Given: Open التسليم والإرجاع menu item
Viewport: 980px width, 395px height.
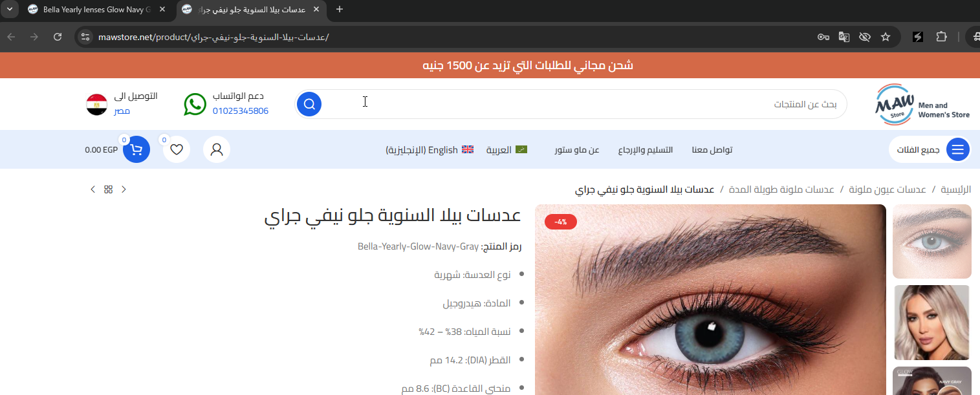Looking at the screenshot, I should tap(646, 150).
